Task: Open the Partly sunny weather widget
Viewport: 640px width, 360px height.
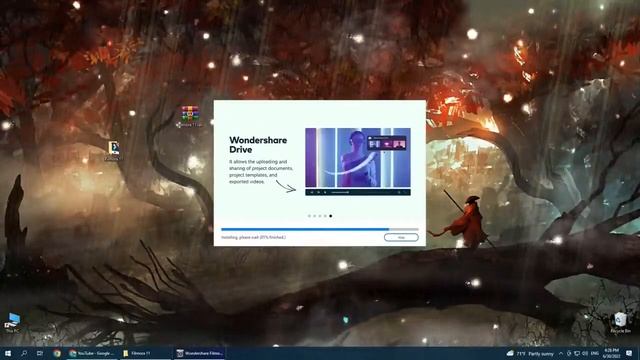Action: point(530,353)
